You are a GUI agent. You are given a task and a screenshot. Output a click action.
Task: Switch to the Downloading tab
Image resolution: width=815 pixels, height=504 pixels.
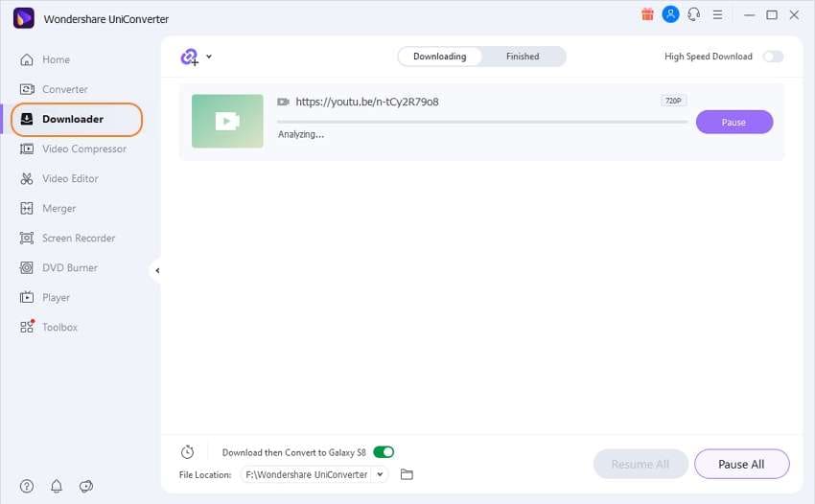click(440, 57)
